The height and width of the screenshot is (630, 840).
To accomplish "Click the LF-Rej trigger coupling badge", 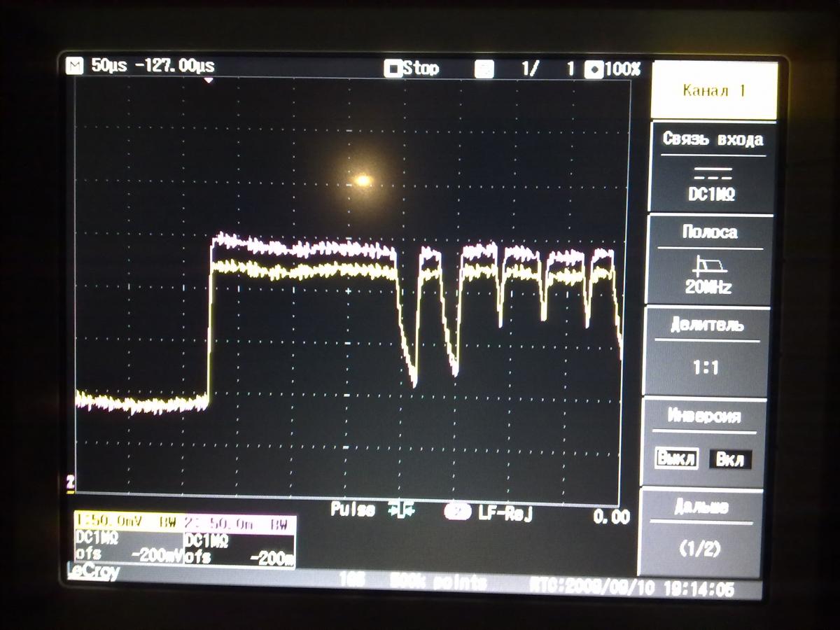I will (458, 513).
